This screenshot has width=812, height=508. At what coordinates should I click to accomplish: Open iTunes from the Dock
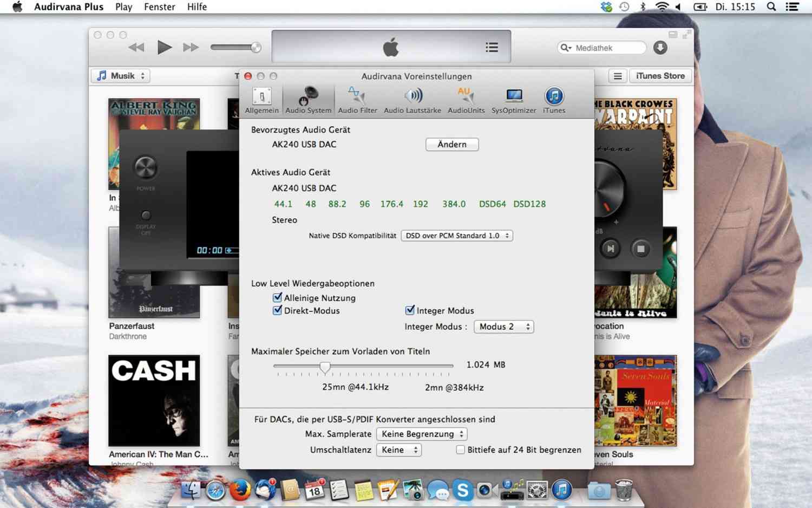click(562, 490)
